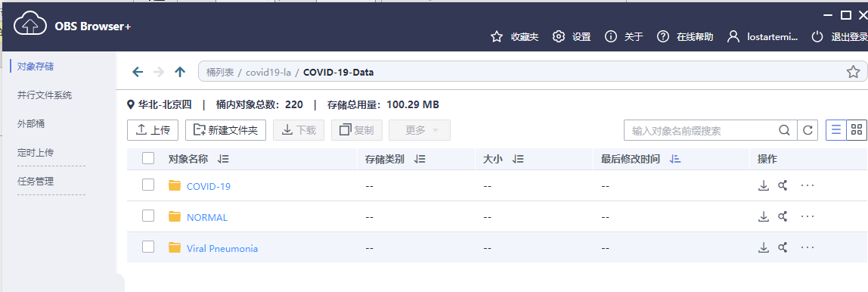The image size is (868, 292).
Task: Sort by object name (对象名称) icon
Action: click(223, 159)
